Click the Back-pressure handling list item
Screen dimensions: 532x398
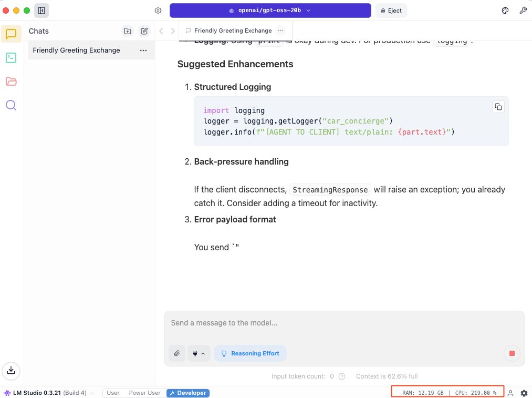241,161
